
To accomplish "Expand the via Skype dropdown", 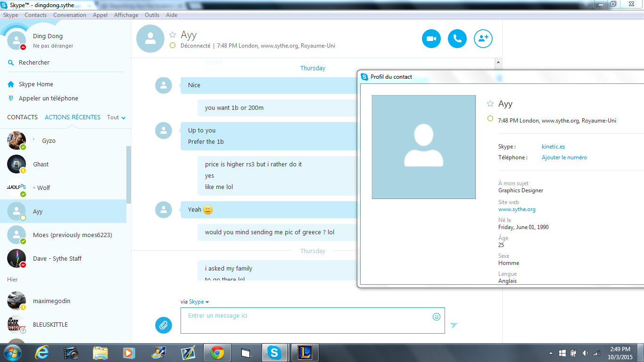I will click(198, 302).
